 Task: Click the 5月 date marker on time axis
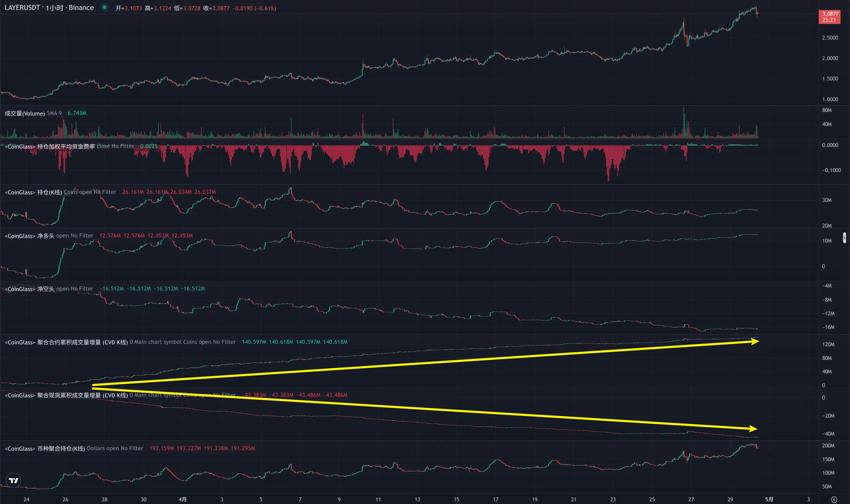tap(769, 499)
